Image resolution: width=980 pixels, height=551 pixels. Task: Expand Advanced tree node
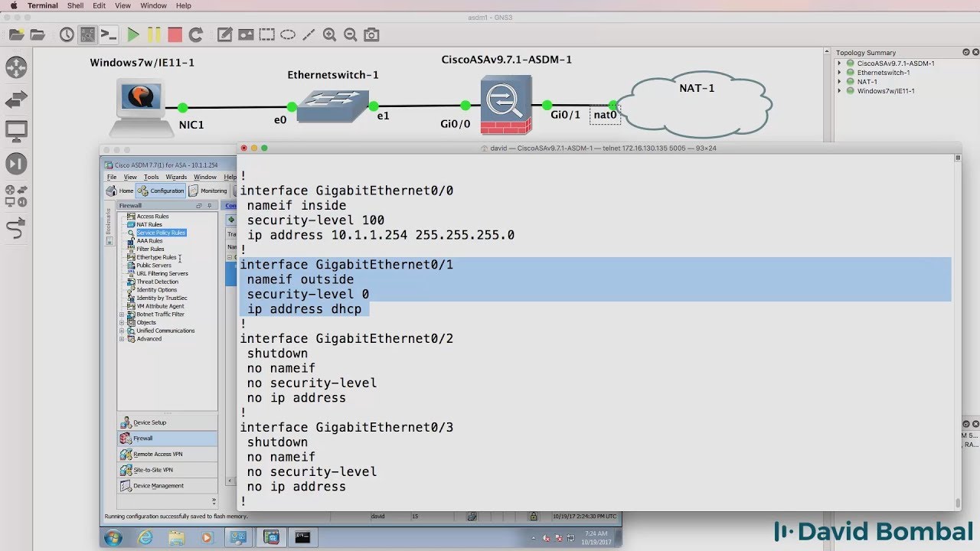click(122, 339)
